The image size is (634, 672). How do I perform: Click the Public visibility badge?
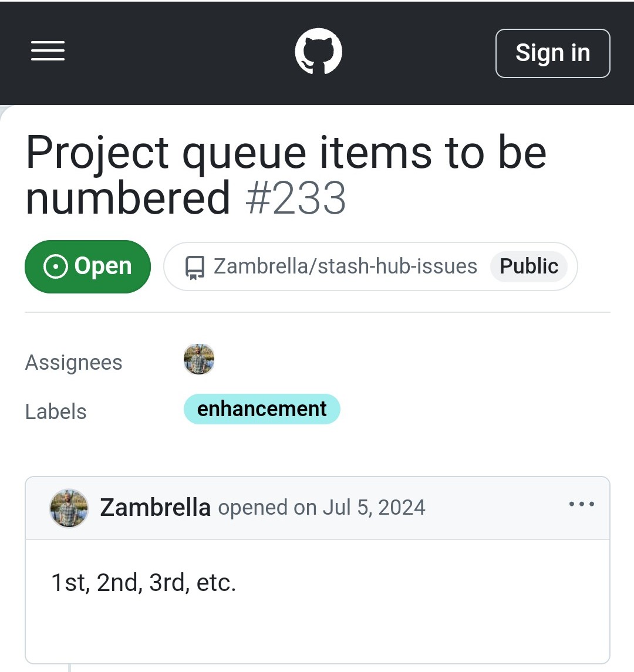coord(528,266)
